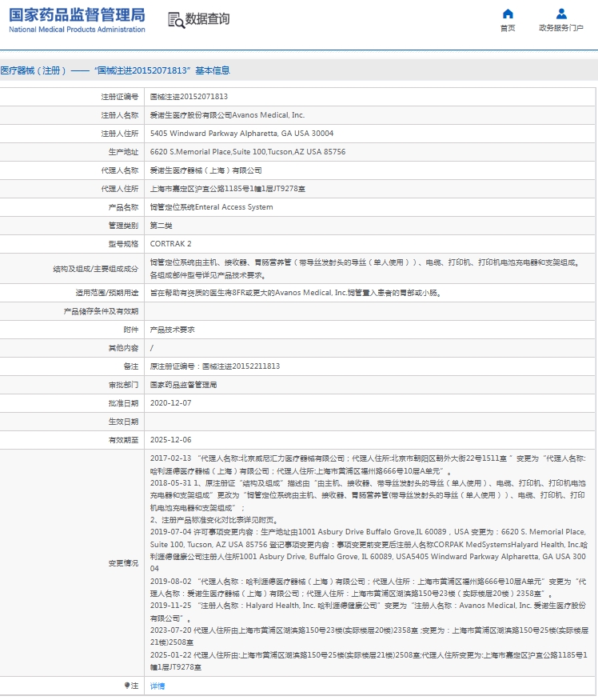Click product name Enteral Access System value
The height and width of the screenshot is (700, 598).
tap(212, 207)
